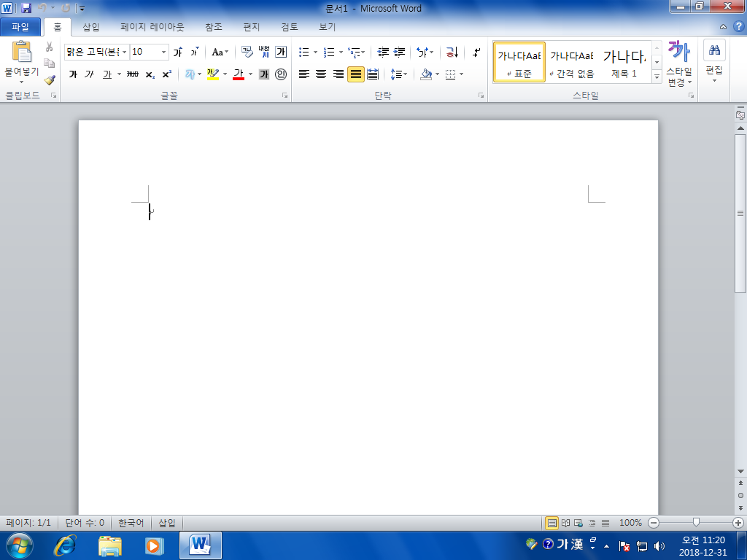Click the zoom slider handle

696,523
